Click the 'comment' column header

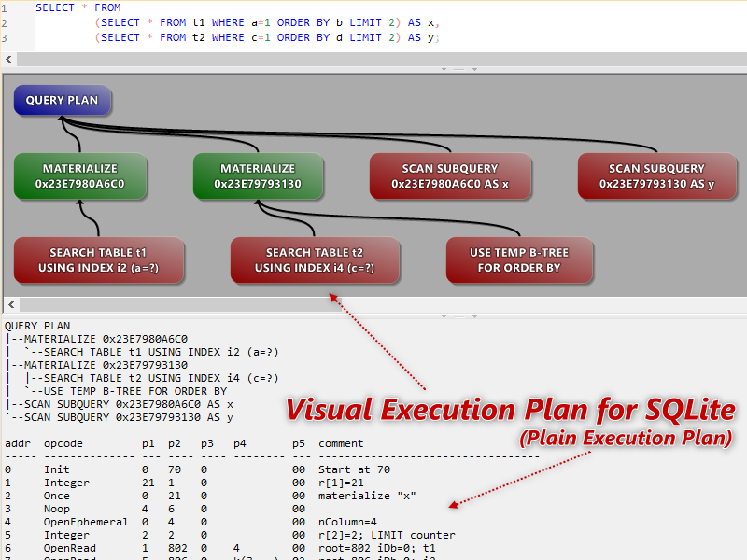pyautogui.click(x=341, y=444)
